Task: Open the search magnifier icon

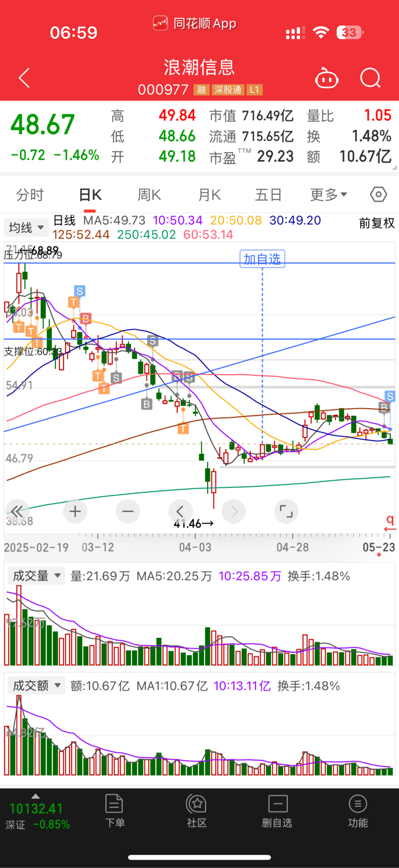Action: coord(370,78)
